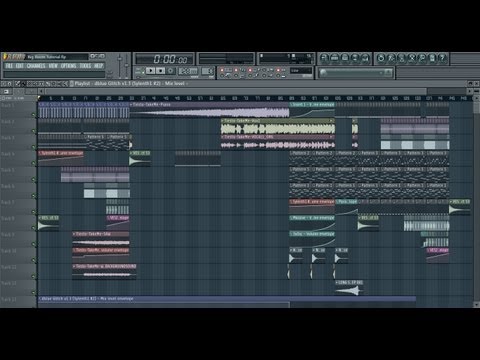The width and height of the screenshot is (480, 360).
Task: Click the first round icon in right shortcut panel
Action: point(381,58)
